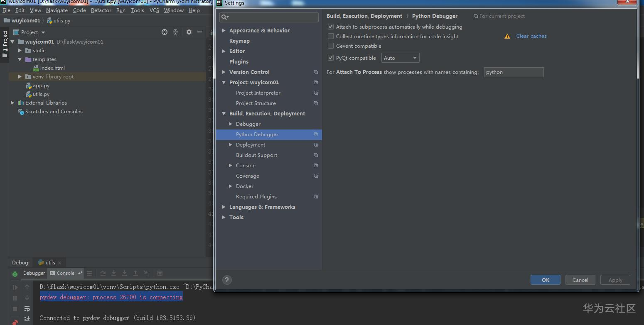The image size is (644, 325).
Task: Click Step Over debug icon
Action: pos(103,273)
